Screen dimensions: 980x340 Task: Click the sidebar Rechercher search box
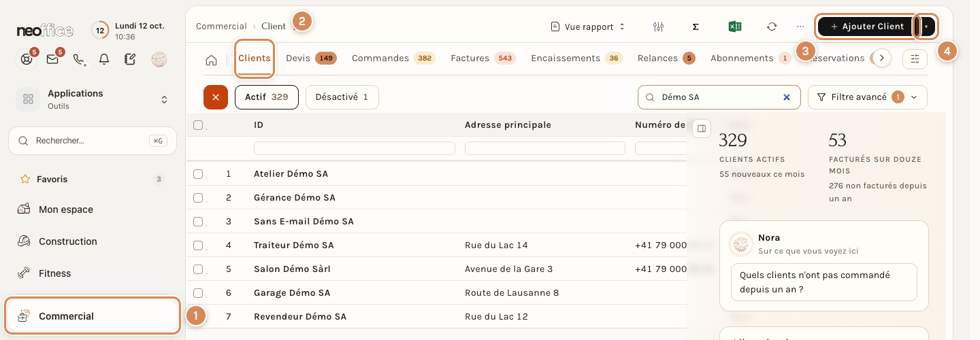(x=93, y=141)
